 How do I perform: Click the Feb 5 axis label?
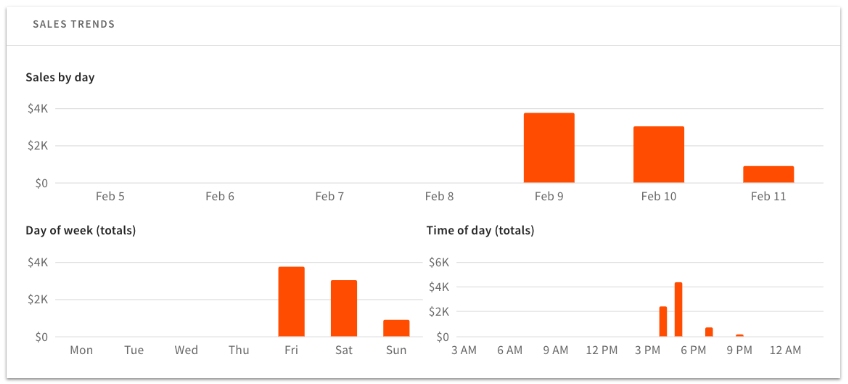click(110, 196)
